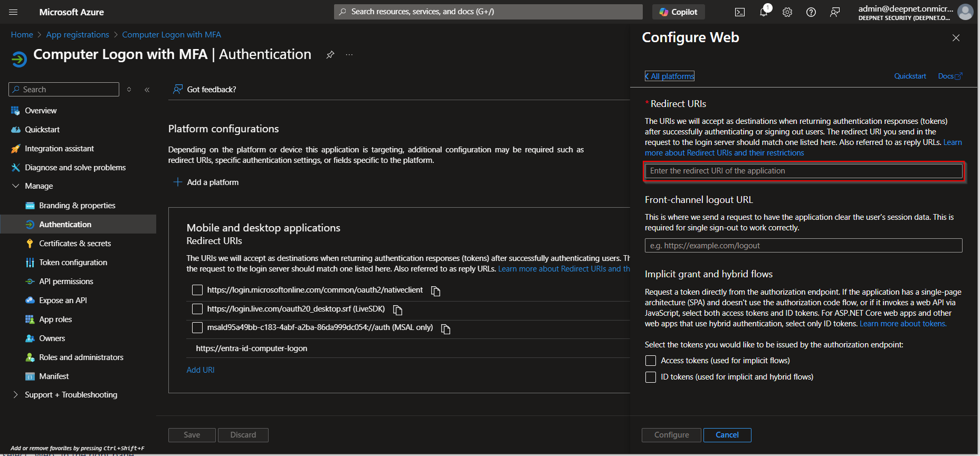Open Certificates & secrets menu item
Viewport: 980px width, 456px height.
click(75, 244)
